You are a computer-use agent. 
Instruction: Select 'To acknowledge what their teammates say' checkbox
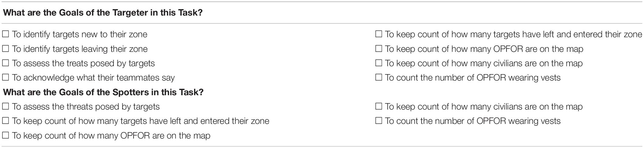[x=5, y=78]
